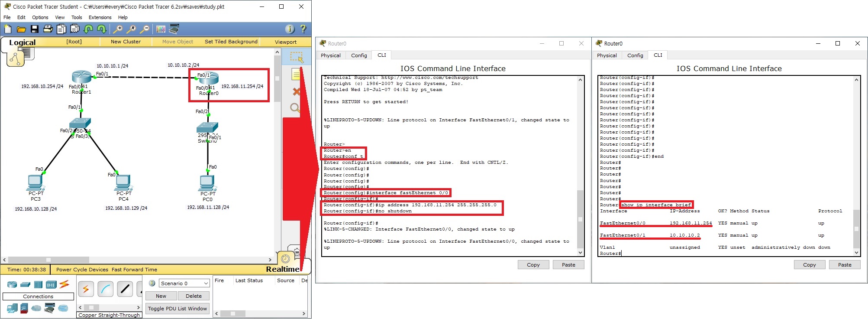Select the Switches device category icon
Image resolution: width=868 pixels, height=319 pixels.
pyautogui.click(x=25, y=284)
